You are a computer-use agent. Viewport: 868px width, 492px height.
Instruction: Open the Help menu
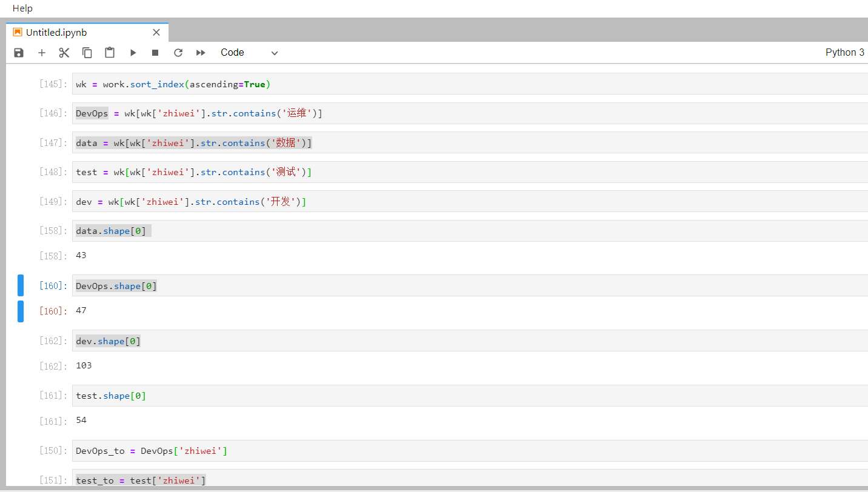(22, 8)
